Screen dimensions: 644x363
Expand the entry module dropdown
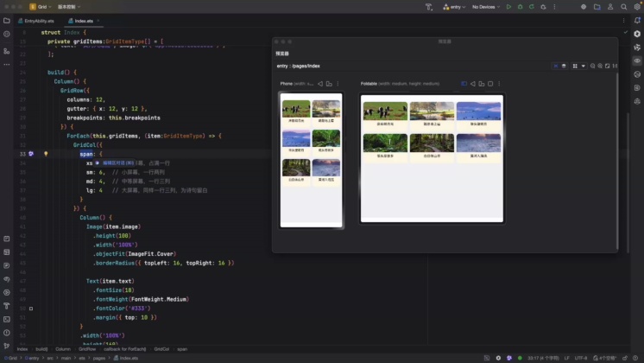click(x=456, y=6)
